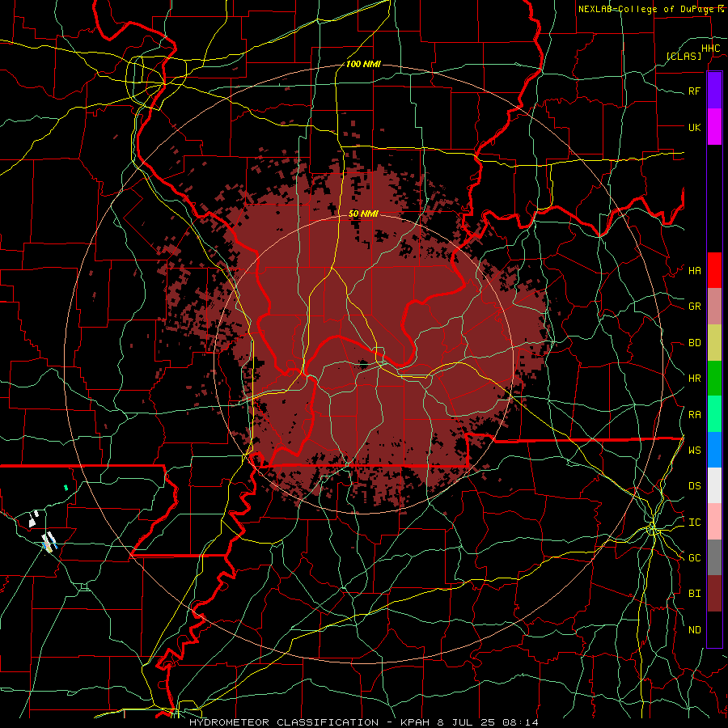Click the UK magenta legend color swatch
This screenshot has width=728, height=728.
[x=714, y=127]
